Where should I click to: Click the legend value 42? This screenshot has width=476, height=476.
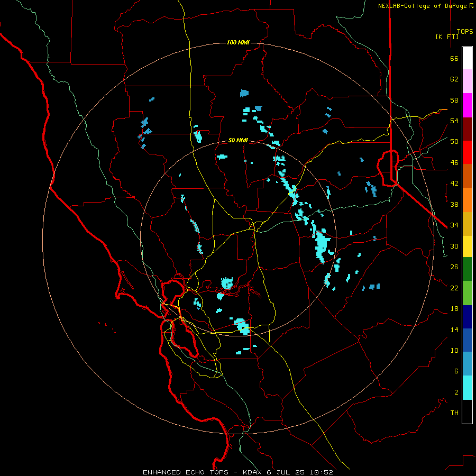click(454, 184)
